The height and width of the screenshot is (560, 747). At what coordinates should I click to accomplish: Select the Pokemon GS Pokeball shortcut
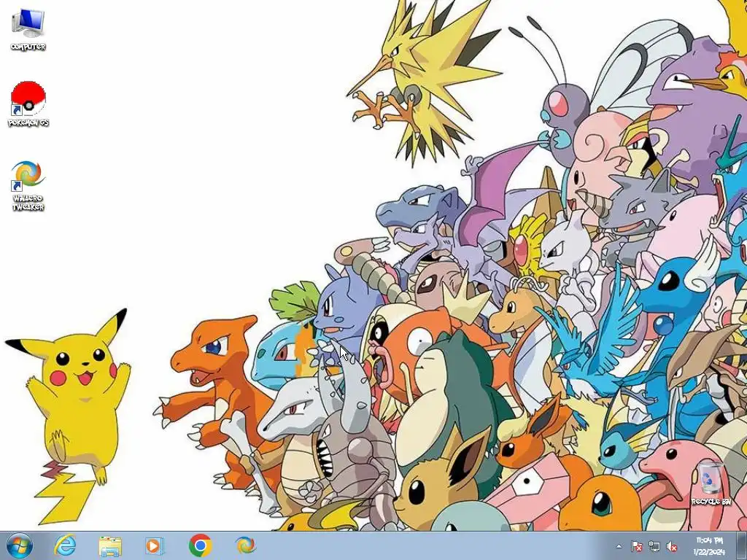pyautogui.click(x=28, y=104)
